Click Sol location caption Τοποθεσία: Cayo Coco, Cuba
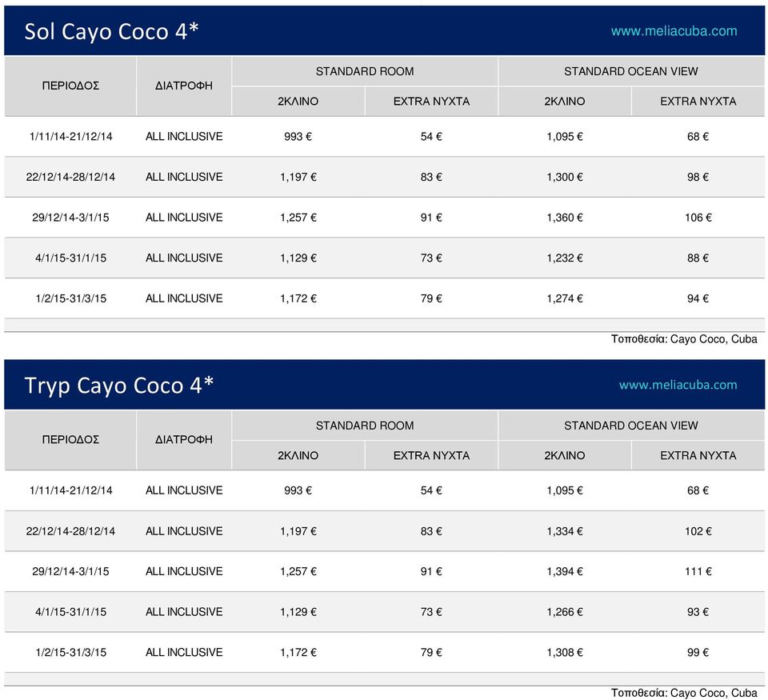The image size is (768, 700). click(684, 339)
